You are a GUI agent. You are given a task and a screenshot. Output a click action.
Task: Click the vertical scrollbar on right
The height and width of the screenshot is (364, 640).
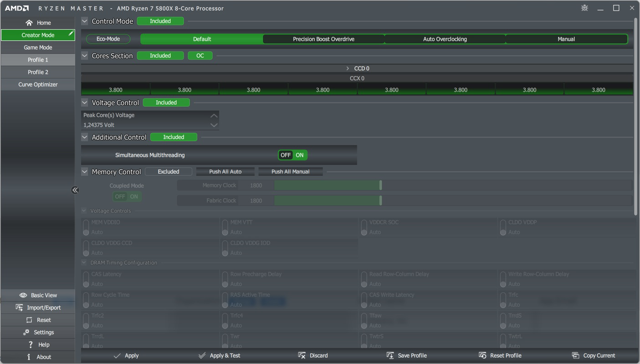tap(636, 116)
